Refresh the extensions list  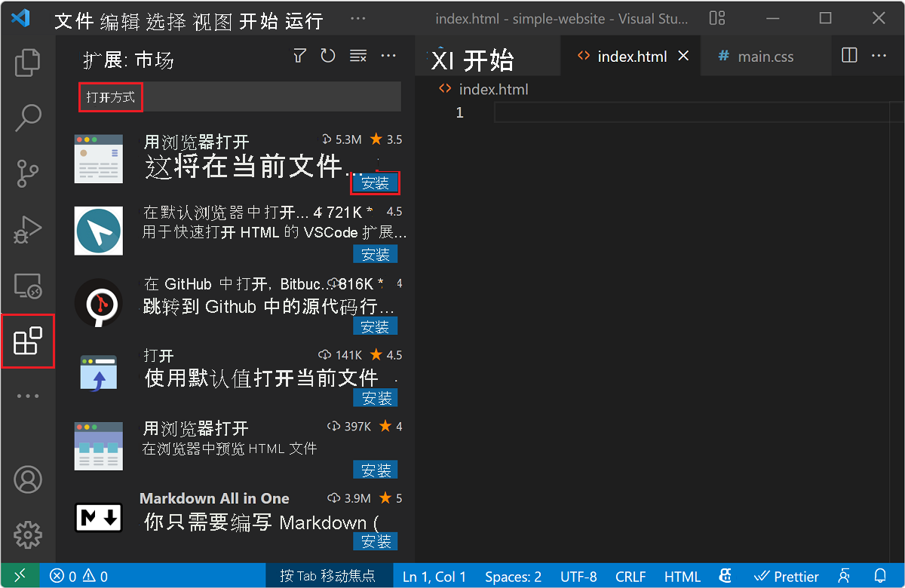pos(328,55)
